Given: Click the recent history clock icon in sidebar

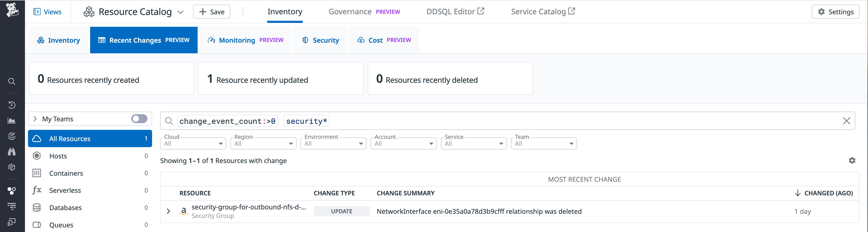Looking at the screenshot, I should (x=12, y=105).
